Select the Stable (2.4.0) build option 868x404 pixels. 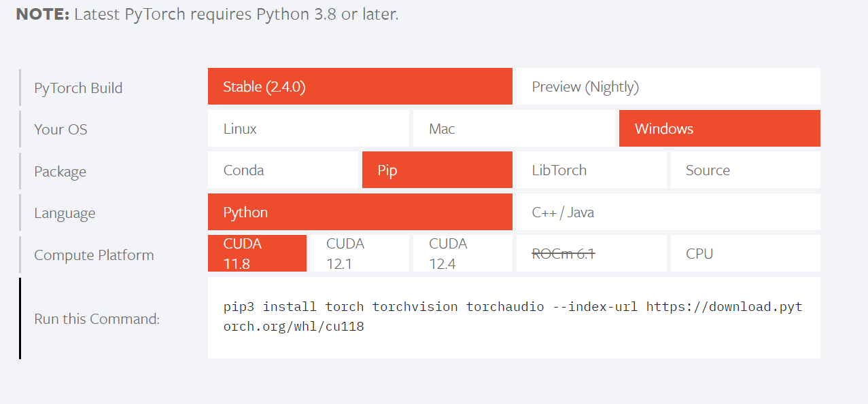[x=360, y=86]
